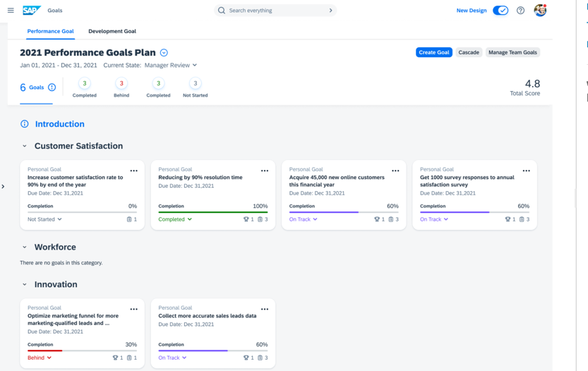
Task: Click the 100% completion bar on resolution card
Action: [x=213, y=212]
